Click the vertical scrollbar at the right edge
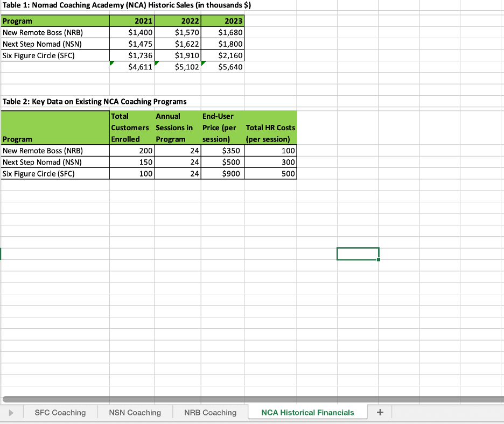The height and width of the screenshot is (424, 504). coord(501,215)
